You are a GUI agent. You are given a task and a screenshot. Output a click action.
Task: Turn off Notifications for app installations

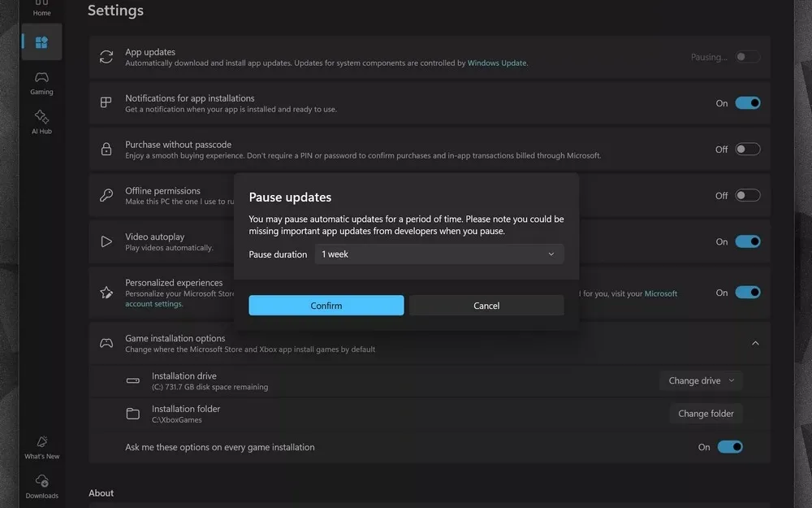[747, 103]
